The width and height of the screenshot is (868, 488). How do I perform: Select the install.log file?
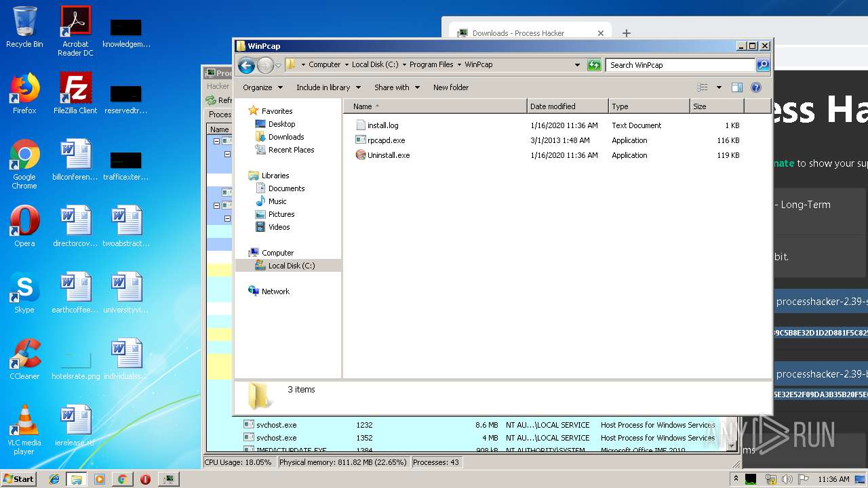(x=382, y=125)
